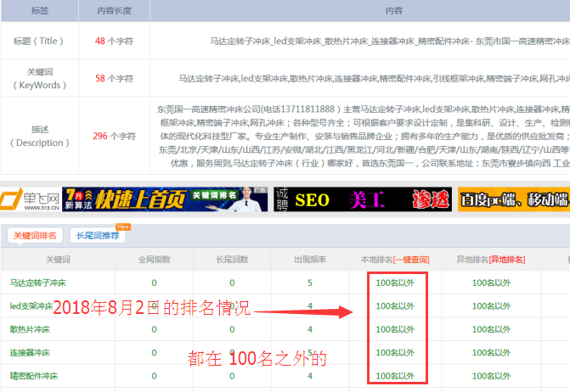Open keyword 精密配件冲床 in the table

pyautogui.click(x=36, y=374)
